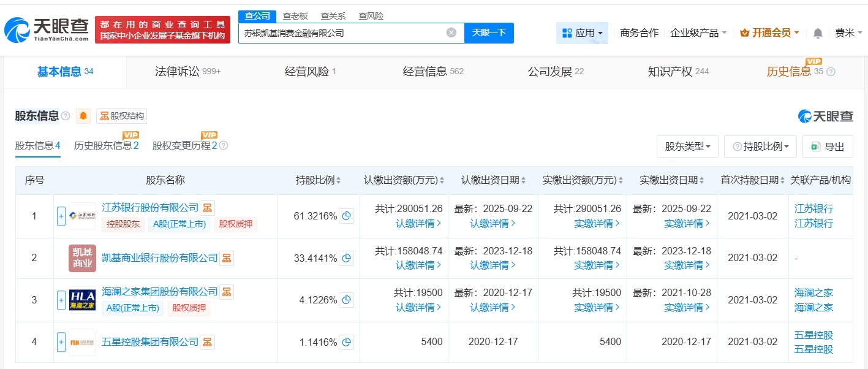Open pie chart icon for 凯基商业银行 33.4141% share
Screen dimensions: 868x369
click(x=347, y=258)
